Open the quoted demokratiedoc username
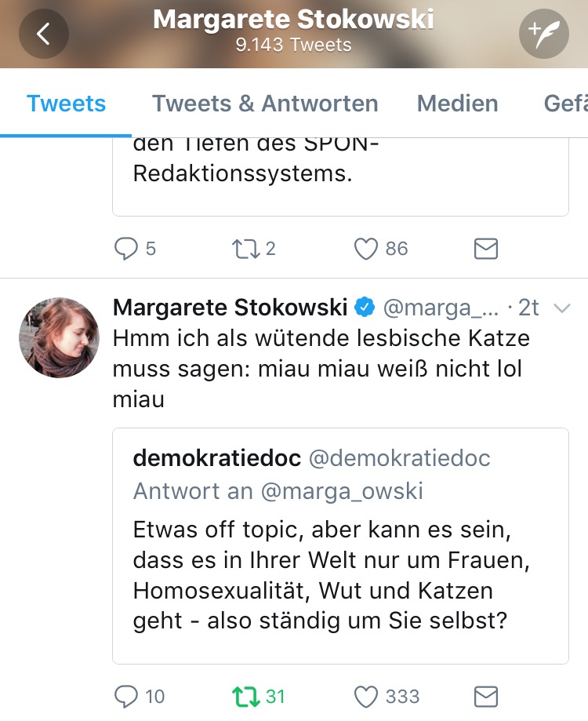Viewport: 588px width, 721px height. (x=217, y=458)
